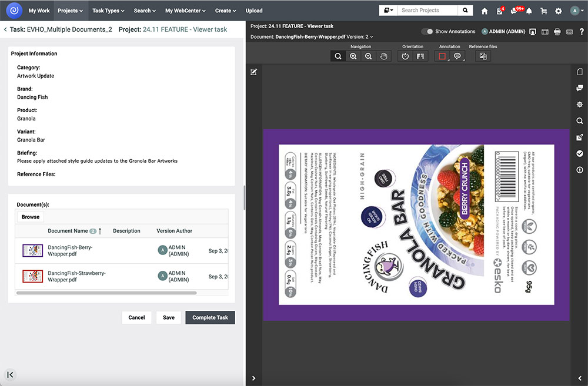Select the Zoom Out tool
588x386 pixels.
369,56
